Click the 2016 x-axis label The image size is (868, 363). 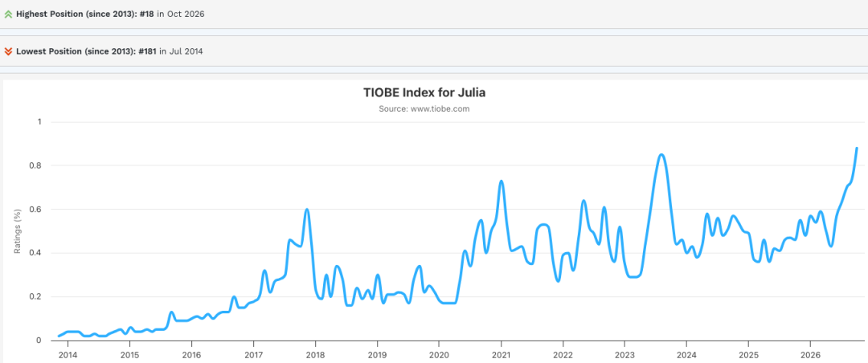coord(191,354)
